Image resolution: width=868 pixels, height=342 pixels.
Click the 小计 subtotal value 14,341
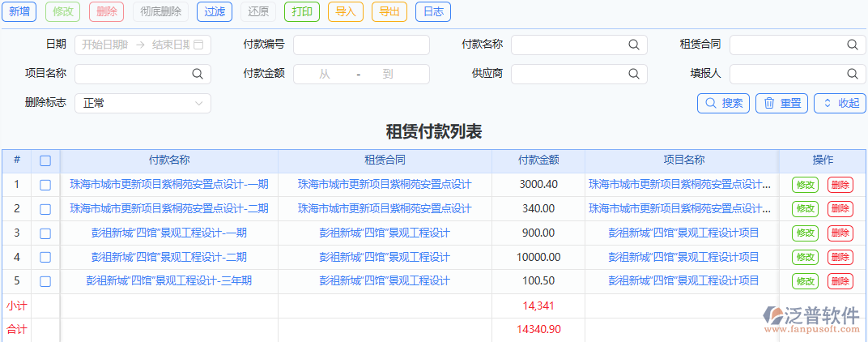[x=538, y=306]
